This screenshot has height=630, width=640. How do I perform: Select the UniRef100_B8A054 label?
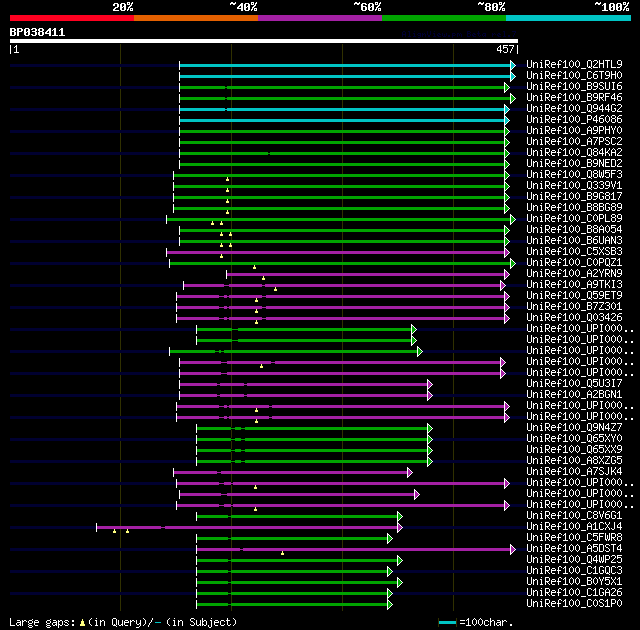574,230
